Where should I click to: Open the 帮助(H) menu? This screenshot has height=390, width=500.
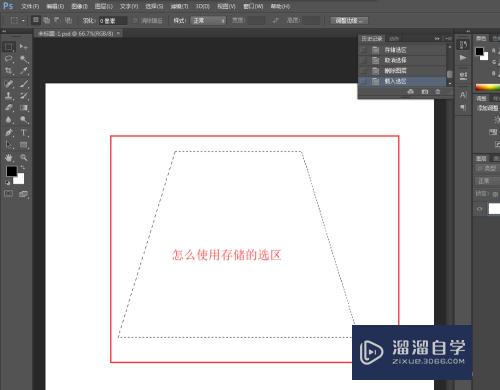click(280, 6)
